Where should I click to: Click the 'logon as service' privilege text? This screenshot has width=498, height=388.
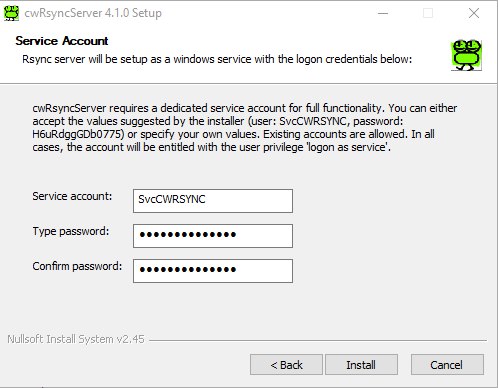pos(348,147)
